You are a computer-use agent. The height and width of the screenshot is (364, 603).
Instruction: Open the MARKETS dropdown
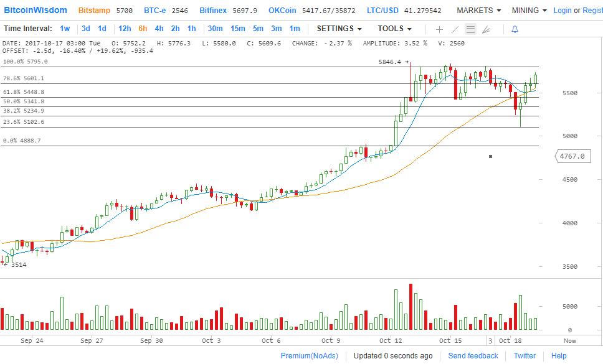[x=478, y=11]
